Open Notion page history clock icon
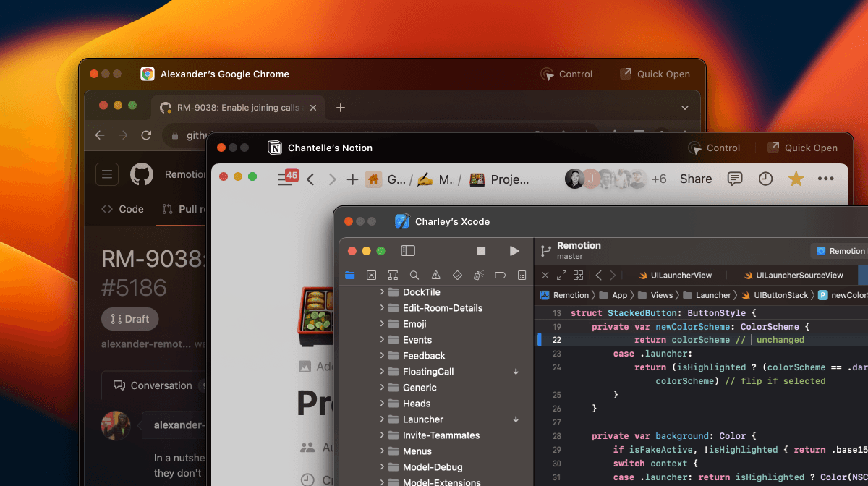 (x=765, y=179)
